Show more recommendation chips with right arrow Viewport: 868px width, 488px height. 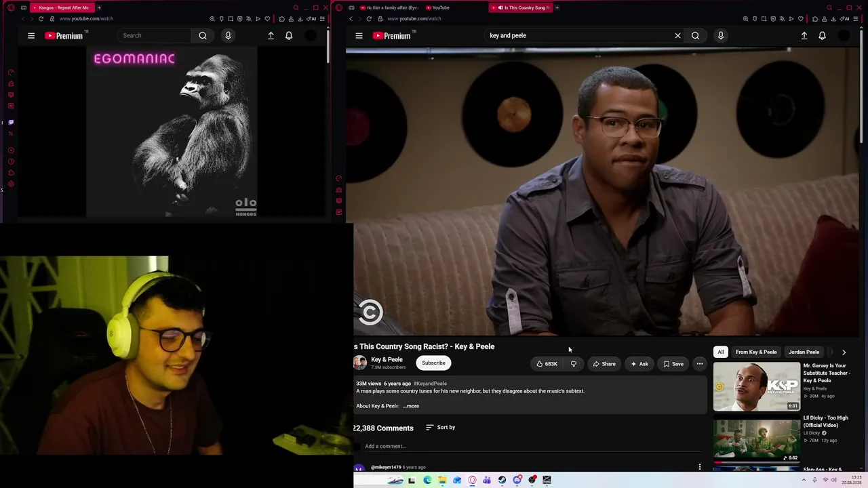[x=844, y=352]
